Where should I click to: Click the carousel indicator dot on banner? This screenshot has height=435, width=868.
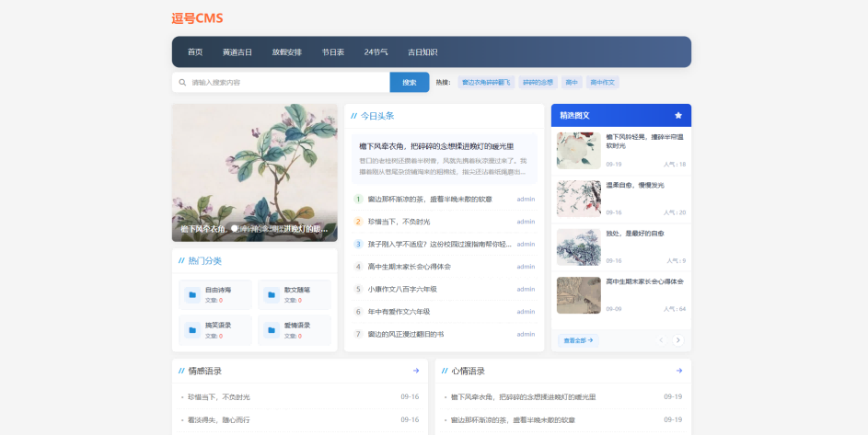point(234,228)
